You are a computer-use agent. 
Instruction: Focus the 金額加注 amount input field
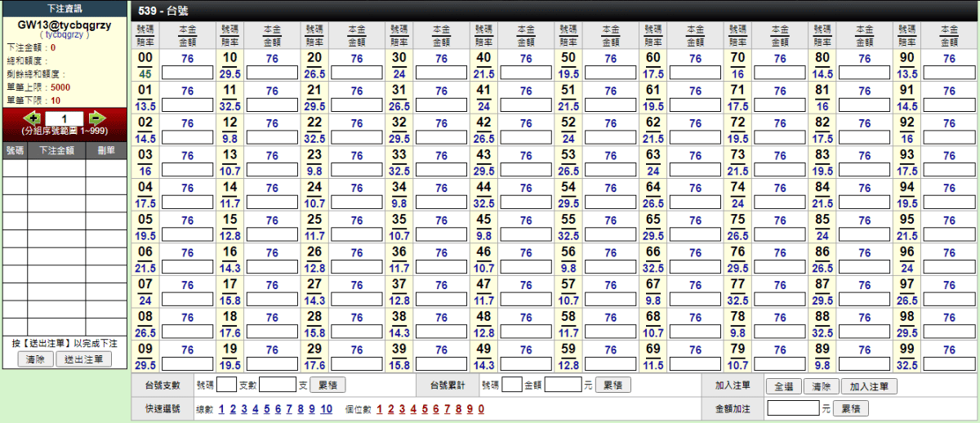794,407
